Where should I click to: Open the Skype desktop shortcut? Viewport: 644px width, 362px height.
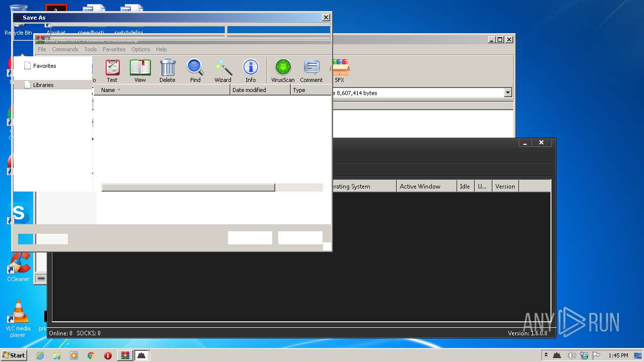point(19,214)
